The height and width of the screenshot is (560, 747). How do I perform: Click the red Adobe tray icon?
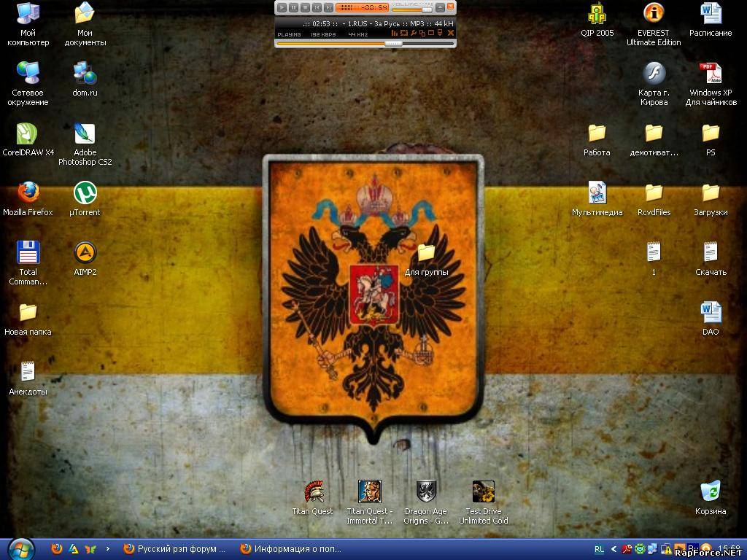pos(627,549)
